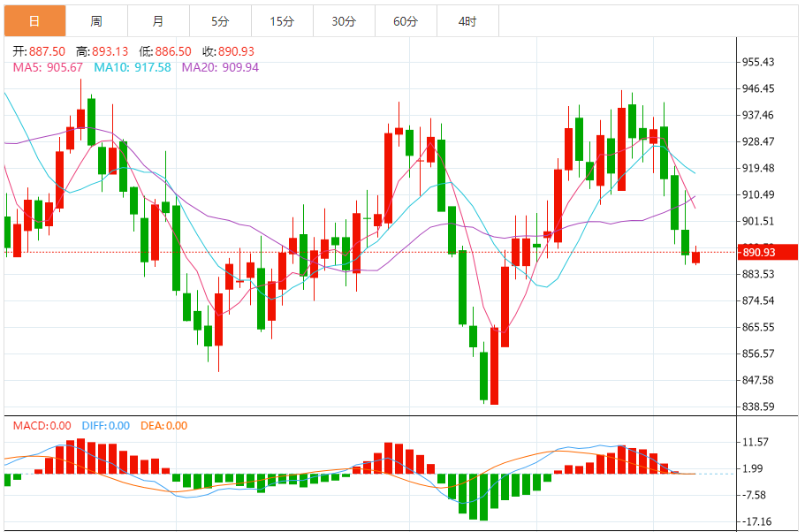Click the DEA:0.00 indicator label
The height and width of the screenshot is (532, 805).
163,426
